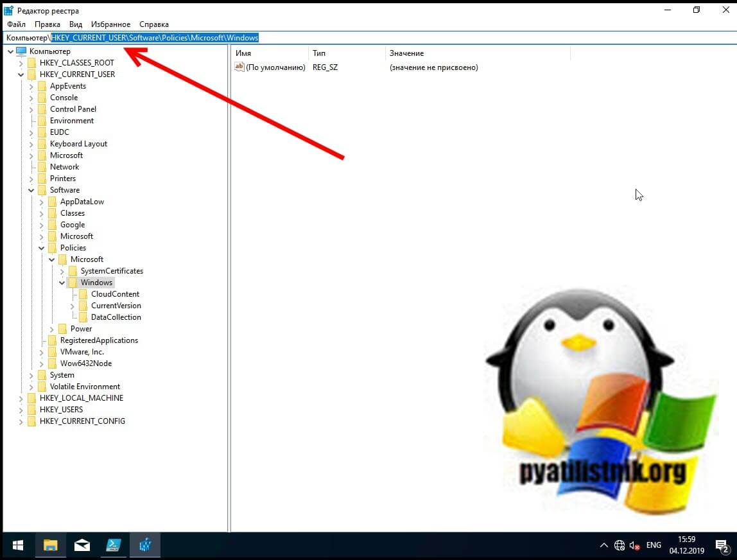Expand the SystemCertificates key
Image resolution: width=737 pixels, height=560 pixels.
coord(62,271)
